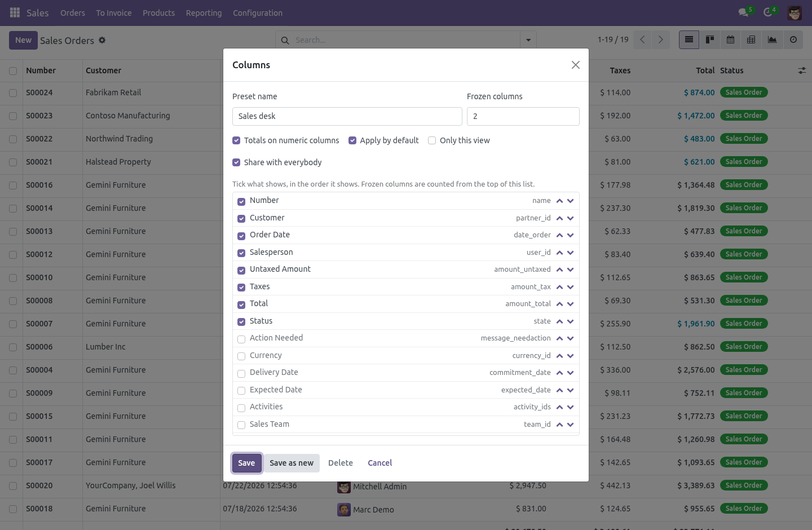Open the user avatar menu
This screenshot has width=812, height=530.
[795, 12]
